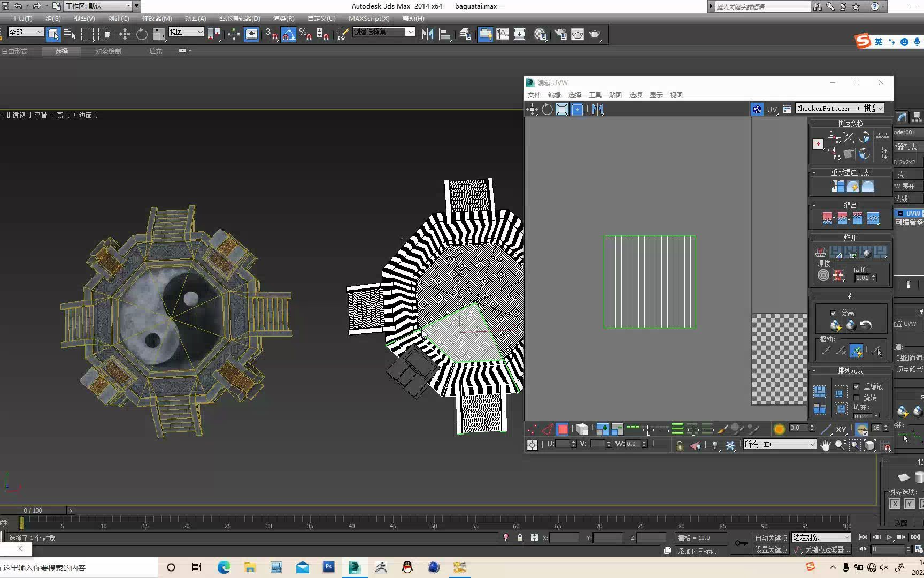Click the Select and Move tool in main toolbar
This screenshot has height=578, width=924.
(x=125, y=34)
